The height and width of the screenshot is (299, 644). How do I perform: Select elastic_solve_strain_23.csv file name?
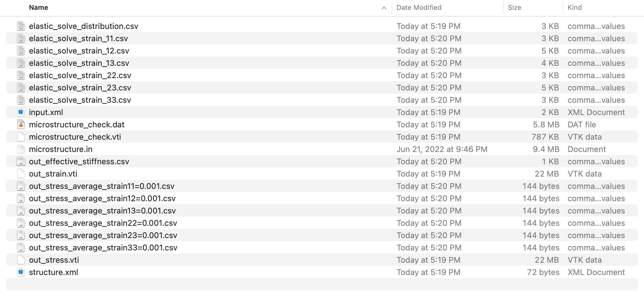[80, 88]
